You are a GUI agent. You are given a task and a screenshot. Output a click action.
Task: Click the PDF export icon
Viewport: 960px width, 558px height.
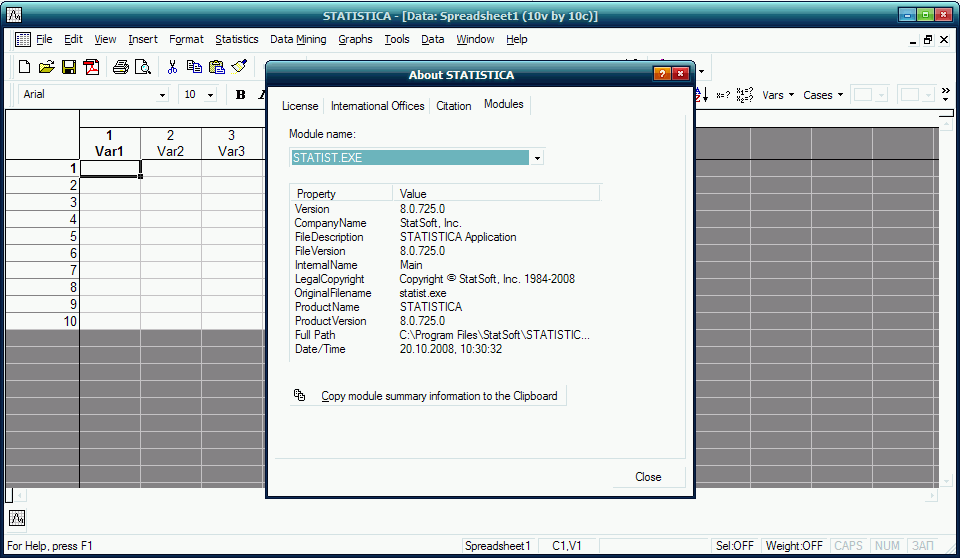click(92, 67)
